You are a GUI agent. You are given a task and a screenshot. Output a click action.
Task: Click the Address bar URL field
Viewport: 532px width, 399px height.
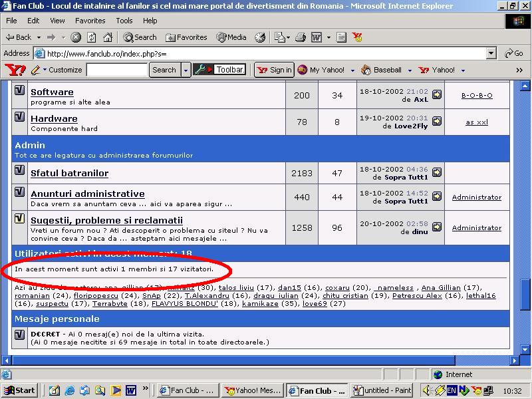tap(259, 53)
